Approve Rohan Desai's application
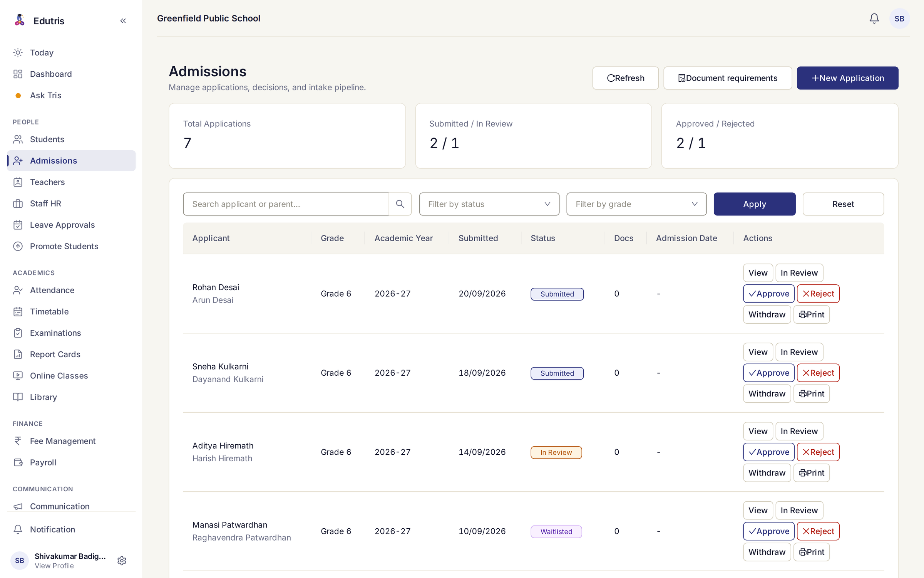The width and height of the screenshot is (924, 578). click(x=768, y=294)
